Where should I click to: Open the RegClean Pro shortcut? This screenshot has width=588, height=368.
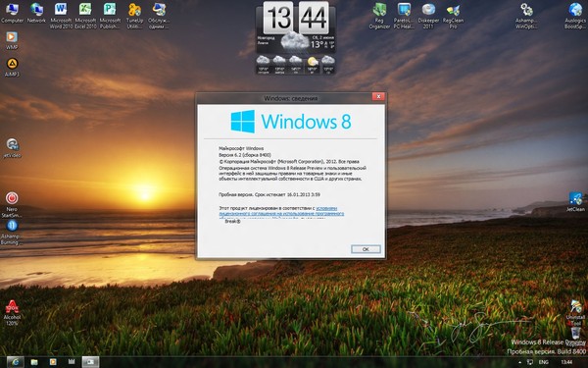pos(453,16)
